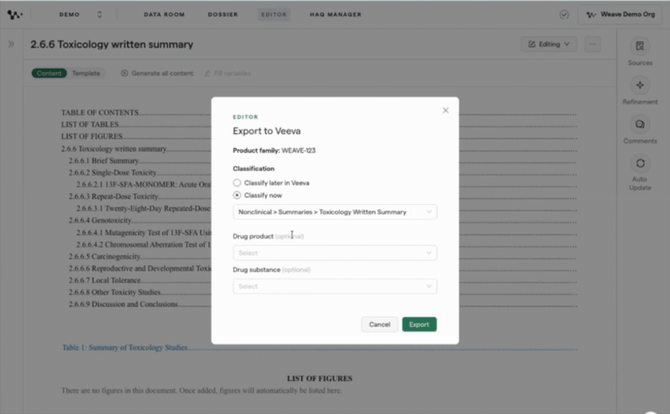Open the more options ellipsis menu
This screenshot has width=670, height=414.
coord(593,44)
